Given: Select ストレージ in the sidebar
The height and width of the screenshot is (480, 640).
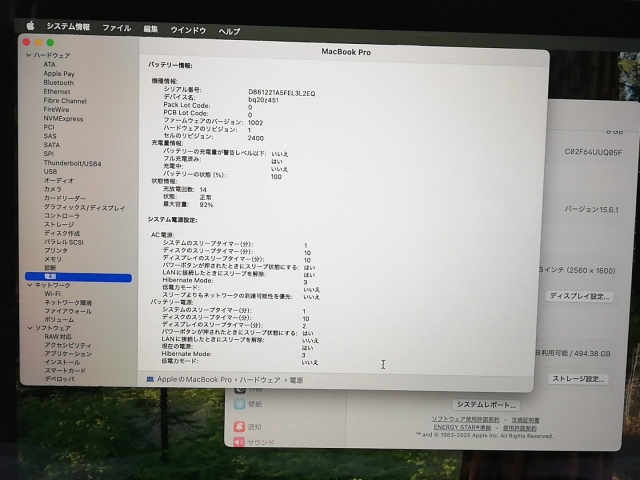Looking at the screenshot, I should [59, 224].
